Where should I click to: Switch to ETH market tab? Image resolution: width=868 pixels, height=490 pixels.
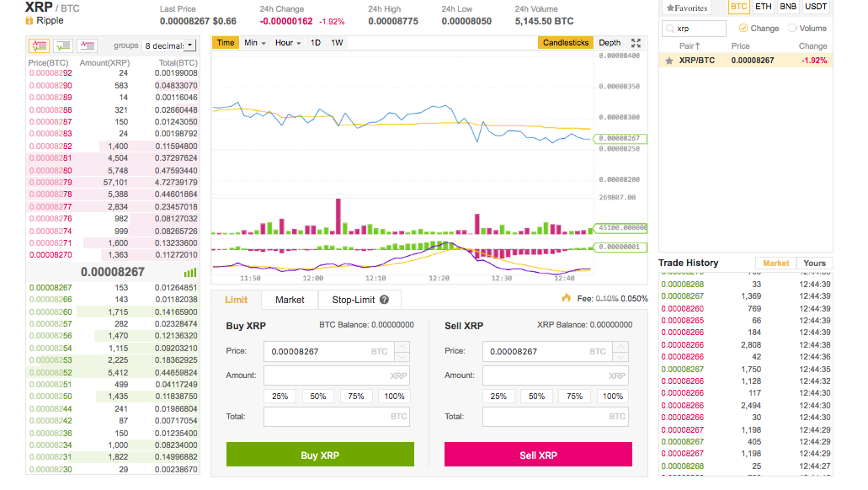[764, 7]
